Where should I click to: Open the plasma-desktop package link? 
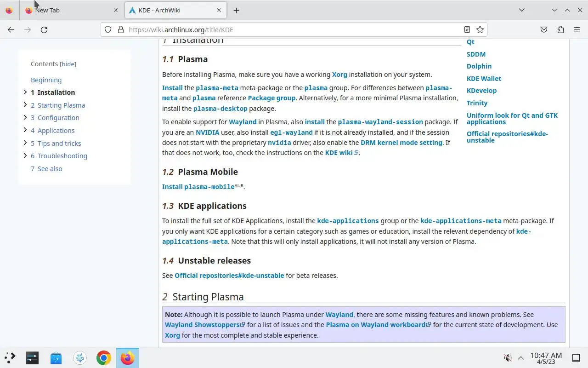(x=220, y=109)
